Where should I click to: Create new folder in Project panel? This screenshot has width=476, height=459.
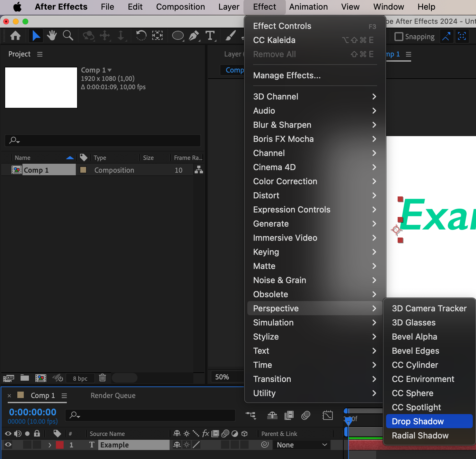point(25,378)
